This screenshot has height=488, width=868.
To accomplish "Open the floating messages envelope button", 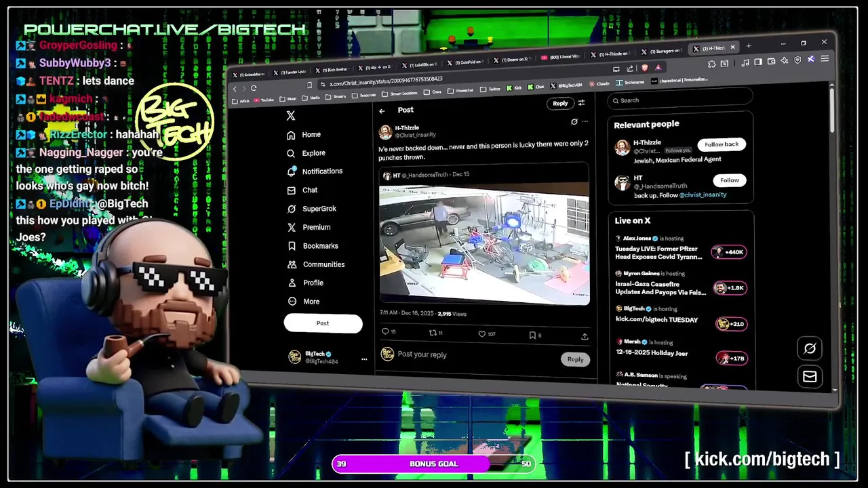I will pyautogui.click(x=810, y=377).
